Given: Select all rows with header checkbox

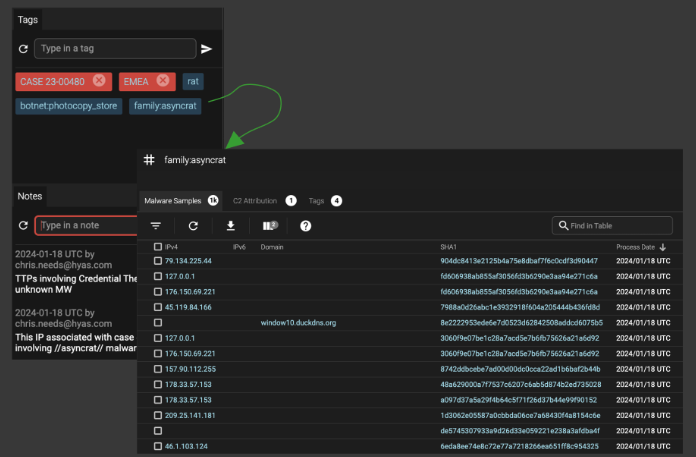Looking at the screenshot, I should pyautogui.click(x=157, y=246).
